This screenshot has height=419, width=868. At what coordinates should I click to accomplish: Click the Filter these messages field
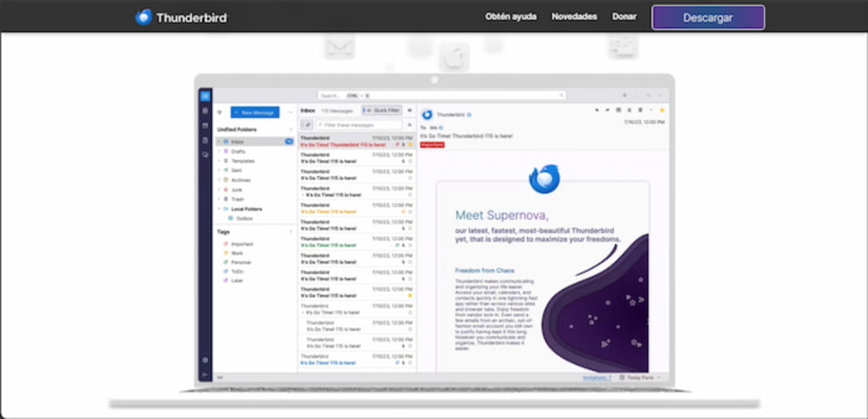click(x=359, y=125)
